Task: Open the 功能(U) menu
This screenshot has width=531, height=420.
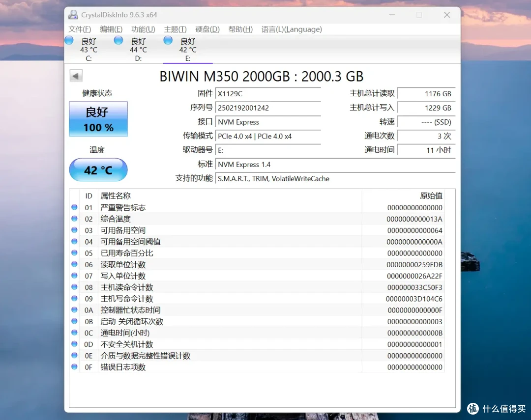Action: tap(143, 29)
